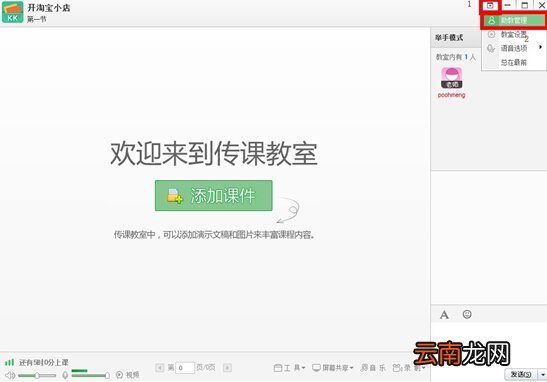Click the 音乐 music button
Image resolution: width=547 pixels, height=382 pixels.
coord(373,368)
